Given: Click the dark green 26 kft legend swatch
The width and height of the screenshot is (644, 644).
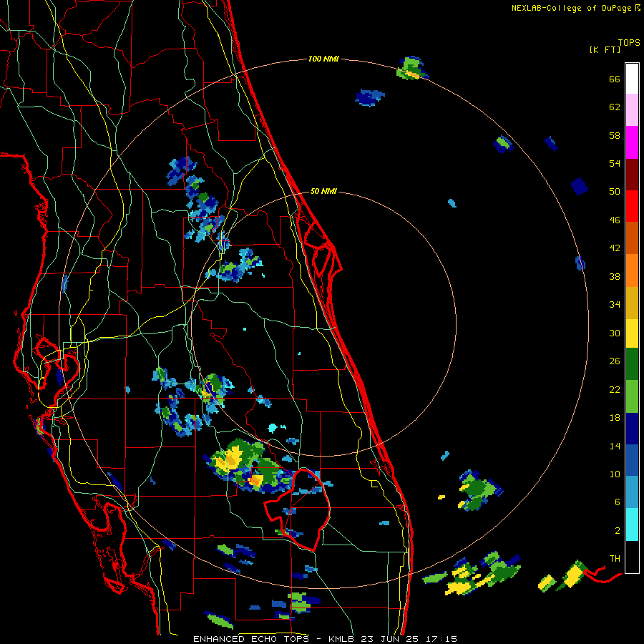Looking at the screenshot, I should [x=632, y=364].
